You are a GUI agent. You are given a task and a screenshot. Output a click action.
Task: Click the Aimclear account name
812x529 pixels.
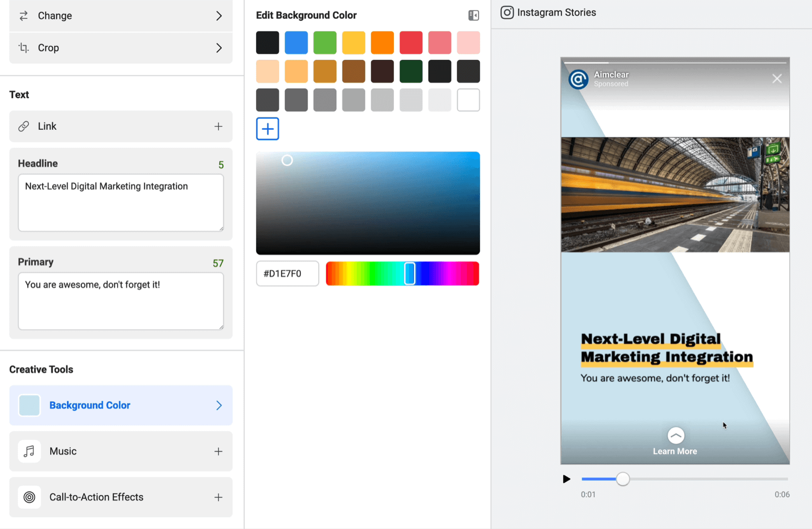(x=611, y=75)
